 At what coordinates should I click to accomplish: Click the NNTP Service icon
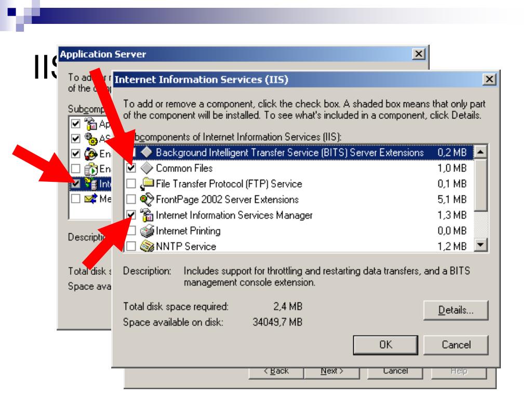(x=147, y=246)
